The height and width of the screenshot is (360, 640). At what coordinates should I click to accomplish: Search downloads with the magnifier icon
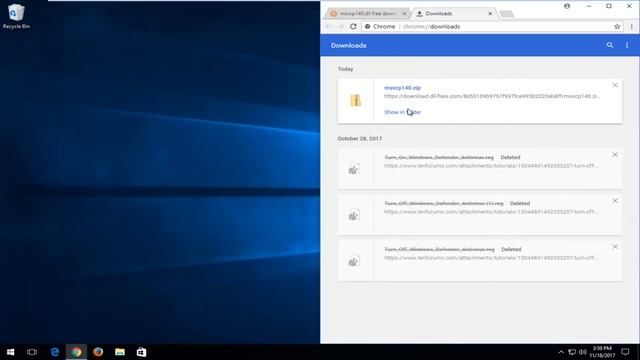(x=610, y=45)
